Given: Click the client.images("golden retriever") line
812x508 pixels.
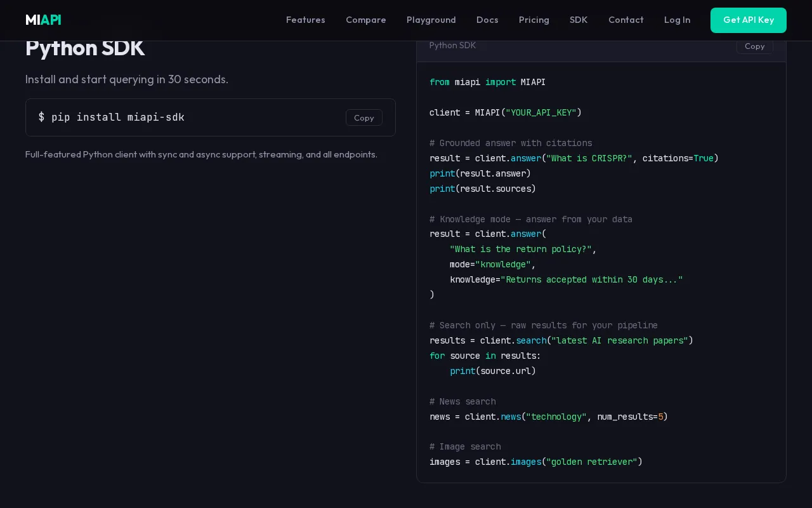Looking at the screenshot, I should tap(536, 462).
